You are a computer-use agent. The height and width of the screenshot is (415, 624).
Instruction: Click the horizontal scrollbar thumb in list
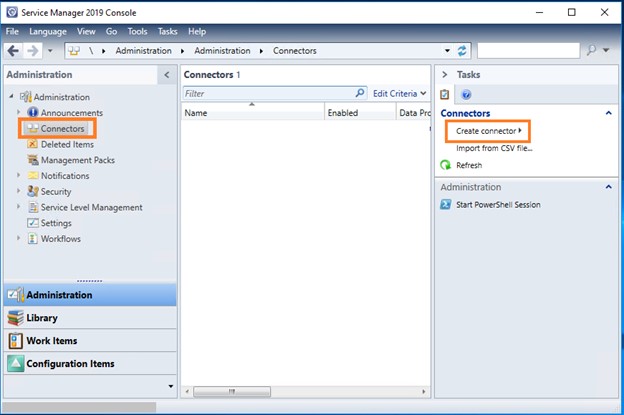pyautogui.click(x=232, y=392)
